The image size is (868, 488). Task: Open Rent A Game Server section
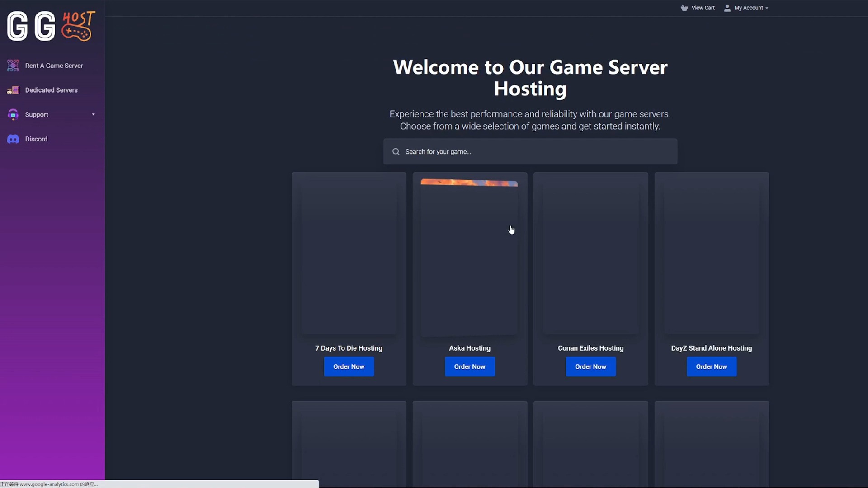click(54, 65)
